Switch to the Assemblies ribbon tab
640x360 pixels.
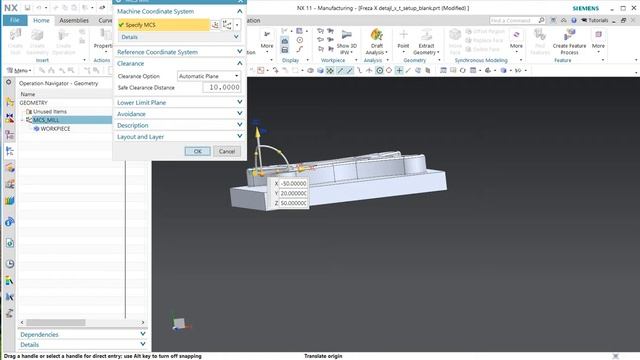pos(74,20)
